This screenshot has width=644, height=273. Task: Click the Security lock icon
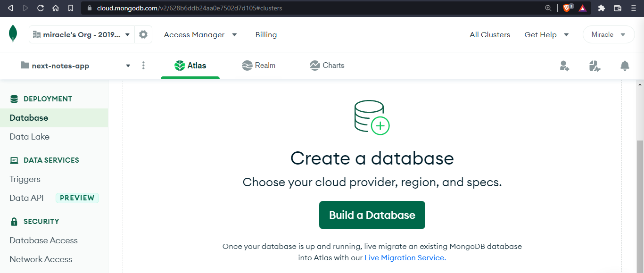click(x=14, y=222)
